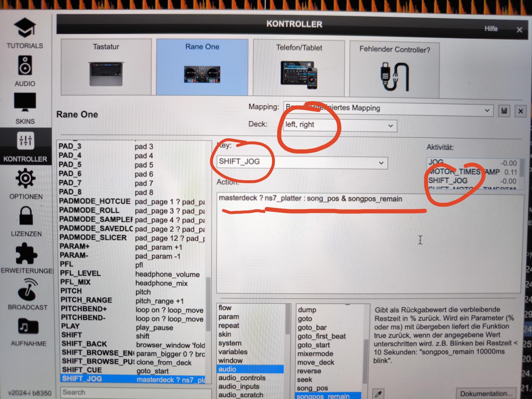Select the flow category in list
This screenshot has width=532, height=399.
[x=250, y=308]
